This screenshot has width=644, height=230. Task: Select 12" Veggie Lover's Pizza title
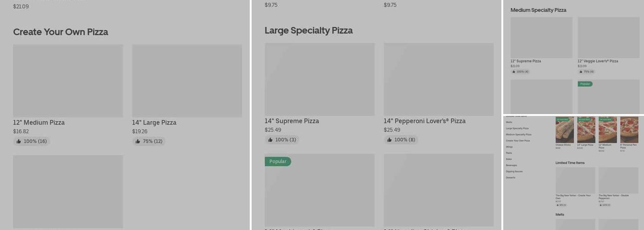pyautogui.click(x=598, y=61)
